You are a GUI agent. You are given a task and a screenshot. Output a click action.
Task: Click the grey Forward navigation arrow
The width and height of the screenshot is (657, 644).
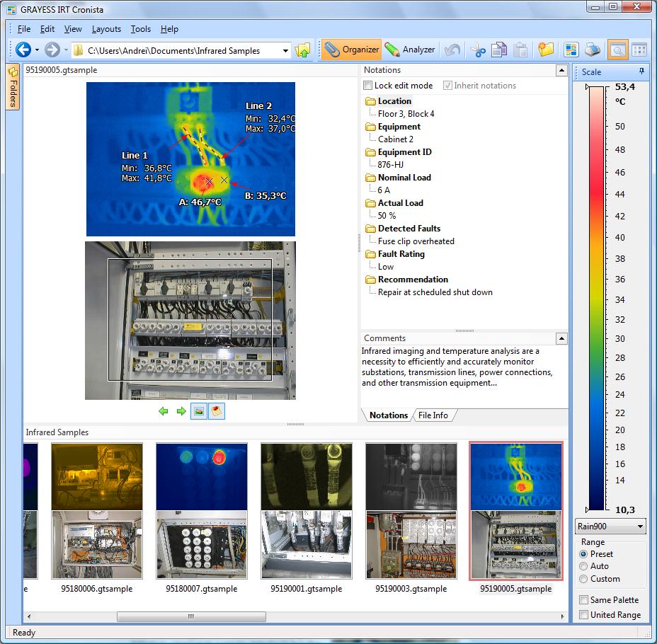52,50
